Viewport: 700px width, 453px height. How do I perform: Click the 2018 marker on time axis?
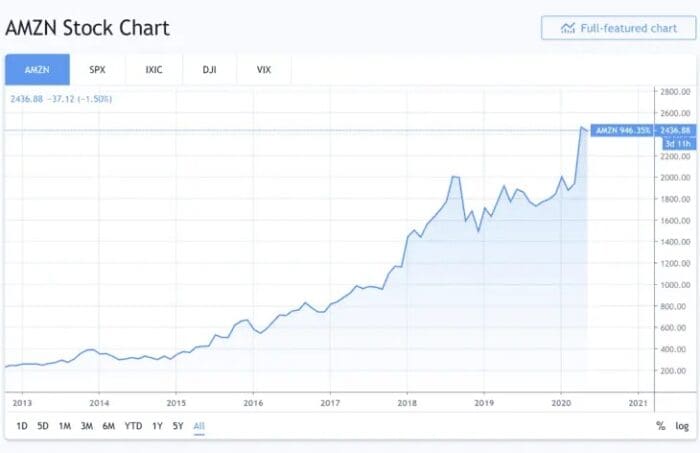tap(407, 402)
